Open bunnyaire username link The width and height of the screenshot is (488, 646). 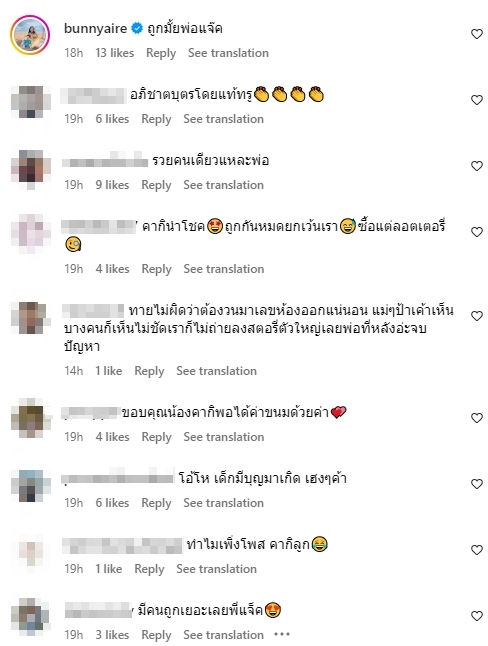pos(95,28)
